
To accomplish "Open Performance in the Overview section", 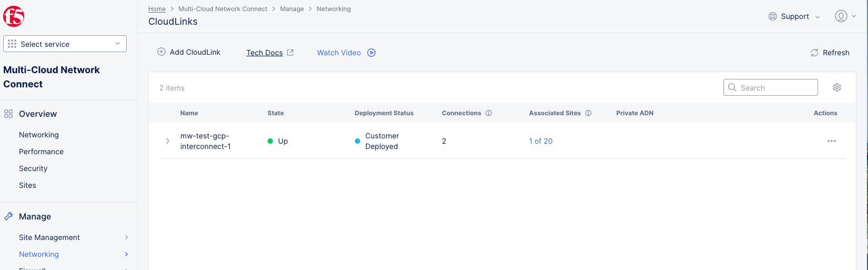I will (x=41, y=152).
